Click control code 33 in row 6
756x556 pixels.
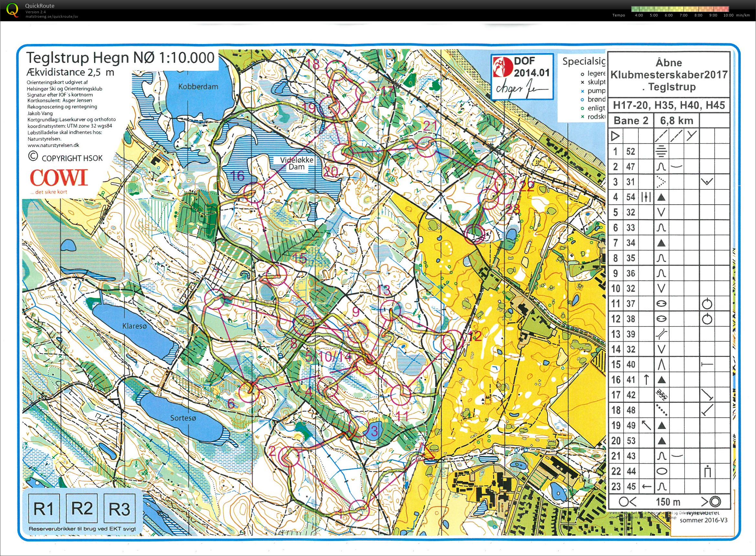[631, 228]
